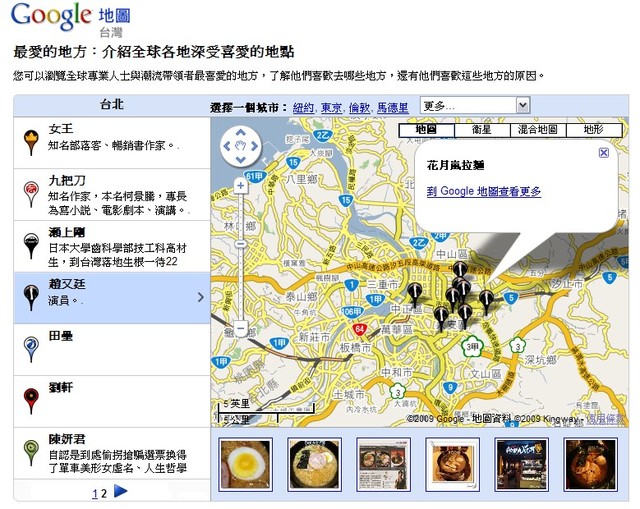Viewport: 640px width, 509px height.
Task: Select 瀨上剛 in the people list
Action: click(112, 247)
